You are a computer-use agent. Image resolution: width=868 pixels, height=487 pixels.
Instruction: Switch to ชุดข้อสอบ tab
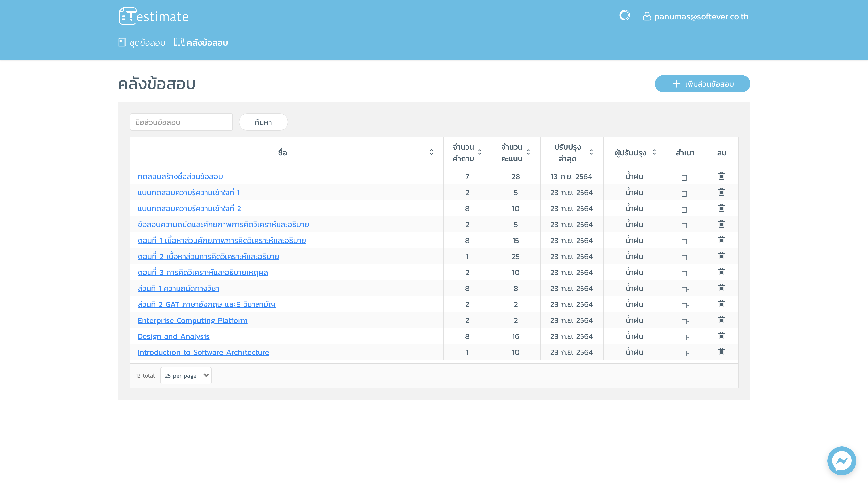click(142, 43)
